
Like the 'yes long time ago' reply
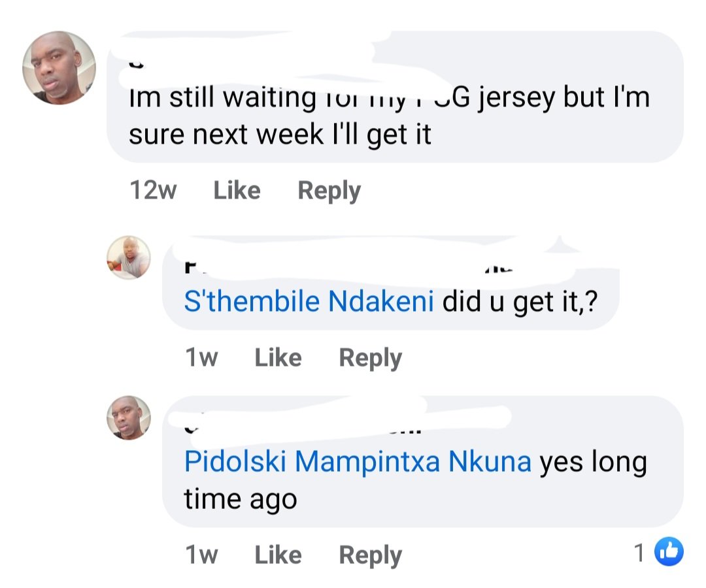point(278,555)
